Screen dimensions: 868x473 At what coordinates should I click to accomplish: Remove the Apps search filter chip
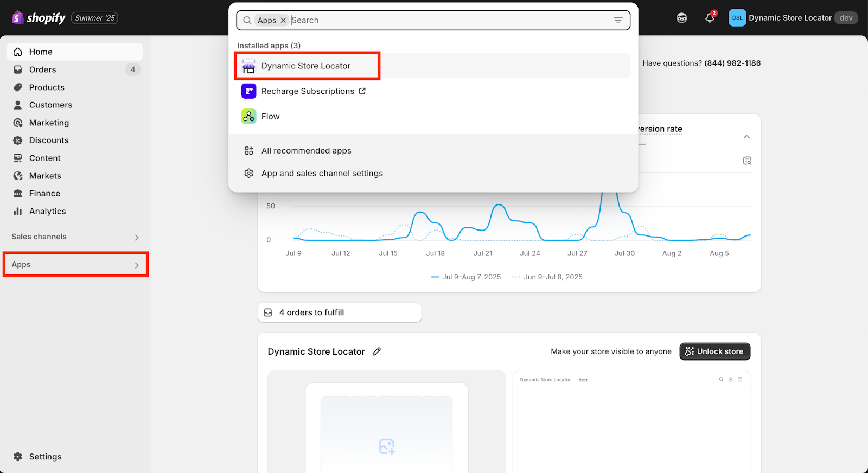tap(283, 20)
